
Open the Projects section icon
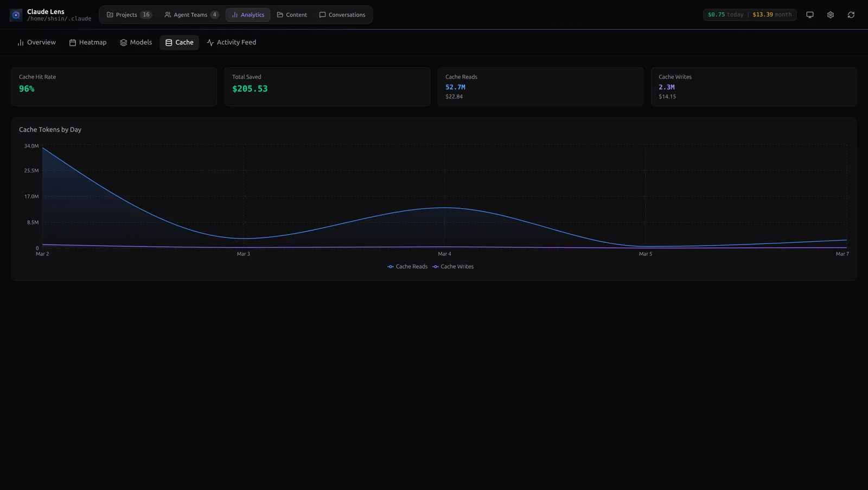110,15
